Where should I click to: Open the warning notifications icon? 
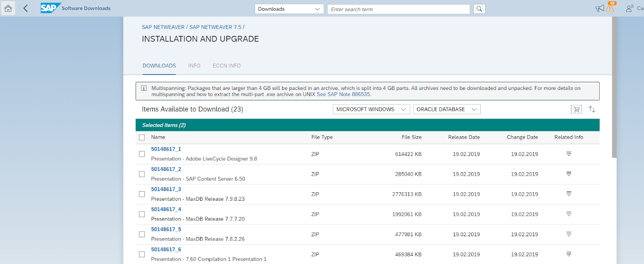click(x=610, y=8)
